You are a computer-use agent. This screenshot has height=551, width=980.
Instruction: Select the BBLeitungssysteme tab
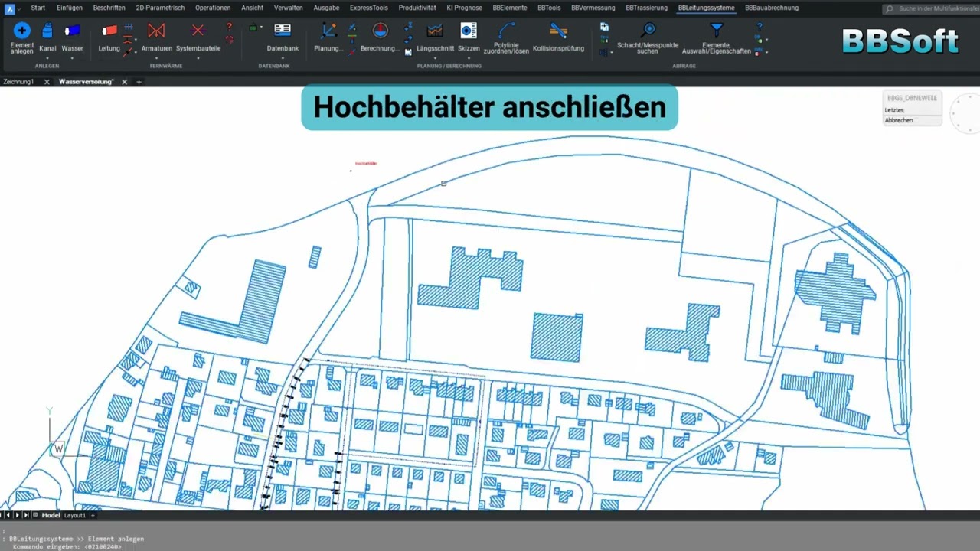[706, 8]
